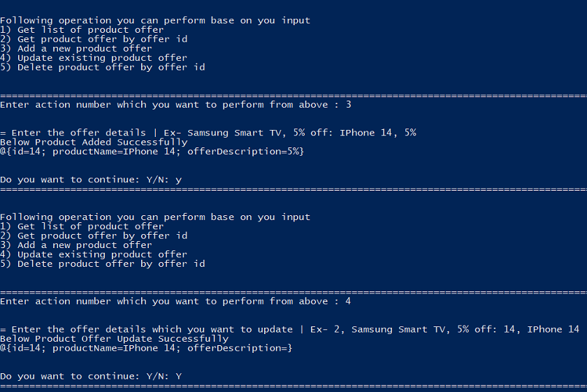The image size is (587, 392).
Task: Click first '5) Delete product offer by offer id' line
Action: (103, 67)
